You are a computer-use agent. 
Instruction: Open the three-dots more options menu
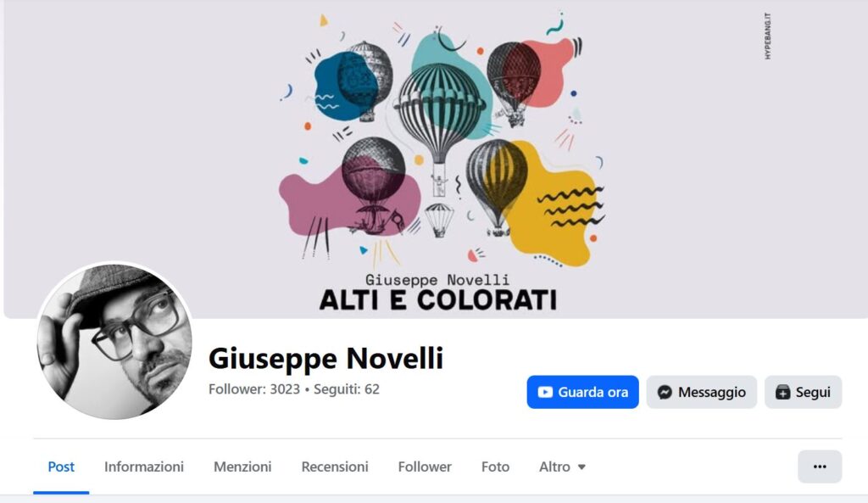tap(820, 467)
